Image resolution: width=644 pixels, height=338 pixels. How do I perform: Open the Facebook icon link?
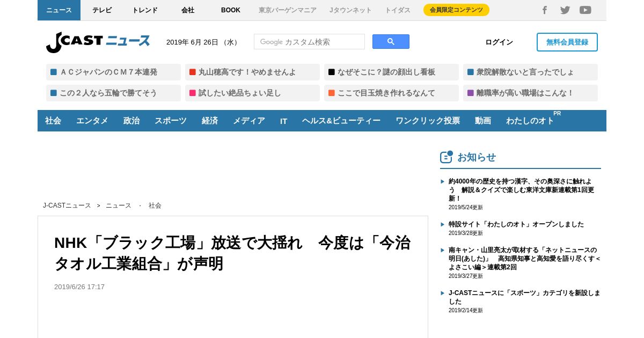(x=545, y=10)
